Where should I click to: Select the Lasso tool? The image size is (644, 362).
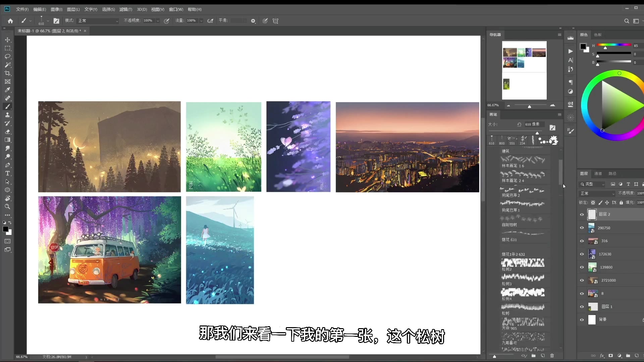[8, 56]
